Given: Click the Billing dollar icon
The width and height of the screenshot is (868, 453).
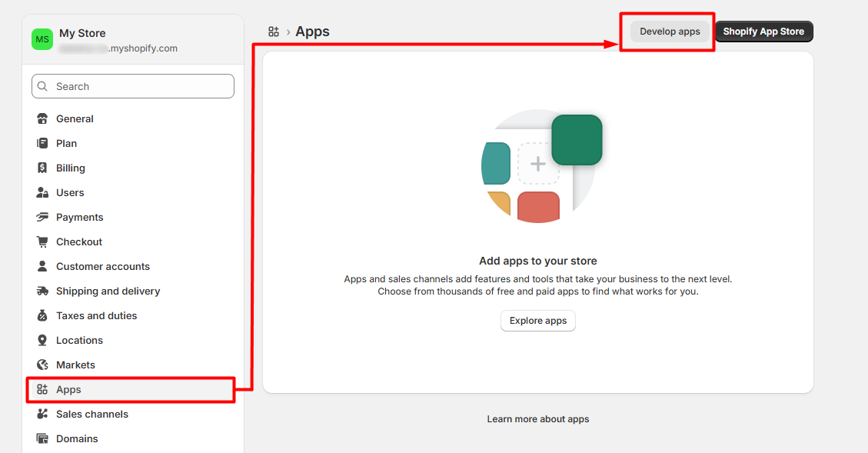Looking at the screenshot, I should [x=42, y=168].
